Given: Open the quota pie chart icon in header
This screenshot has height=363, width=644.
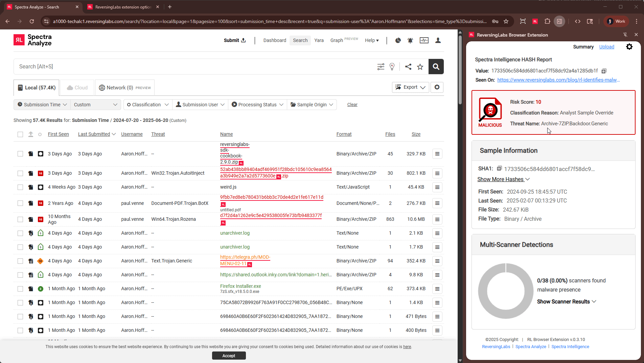Looking at the screenshot, I should [398, 40].
